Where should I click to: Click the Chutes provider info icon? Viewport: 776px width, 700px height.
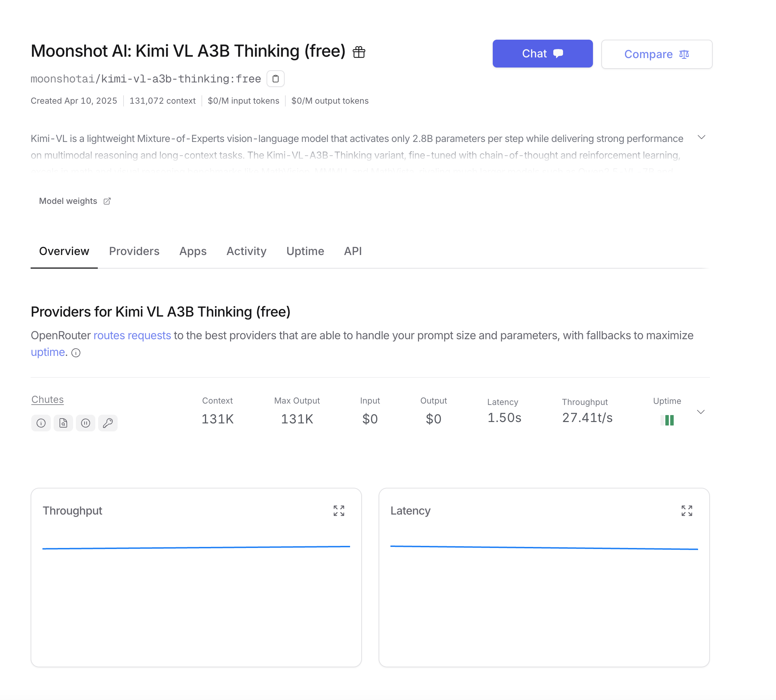[x=41, y=423]
